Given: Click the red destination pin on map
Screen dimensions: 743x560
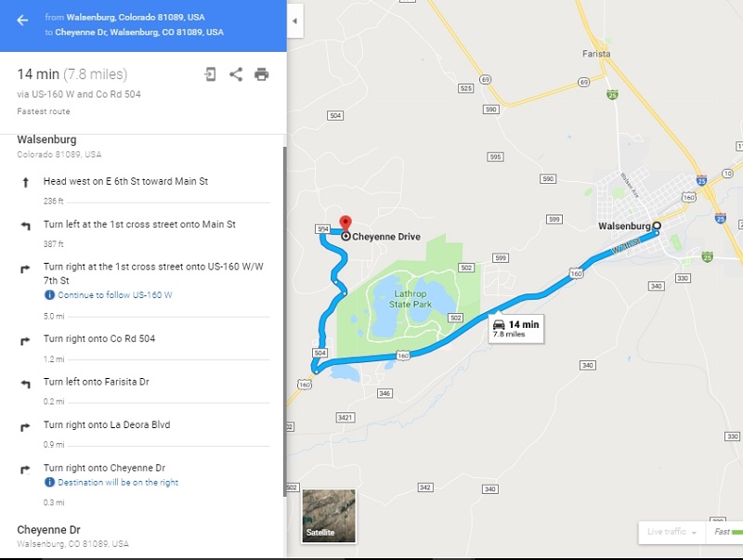Looking at the screenshot, I should [345, 224].
